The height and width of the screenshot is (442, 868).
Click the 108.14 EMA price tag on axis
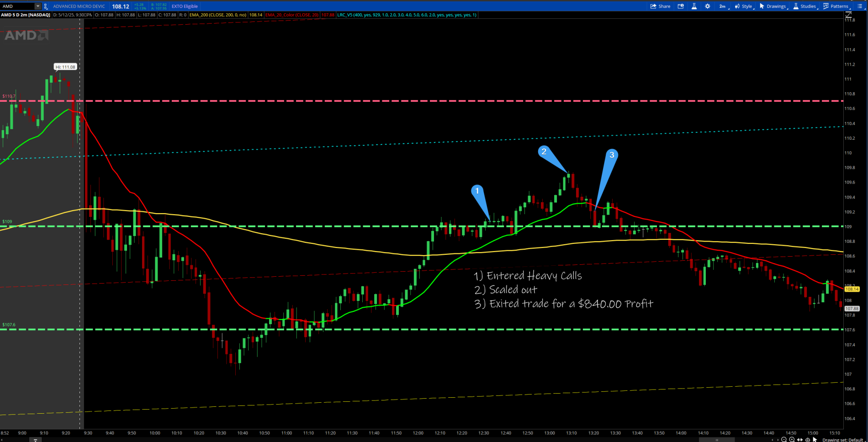852,289
